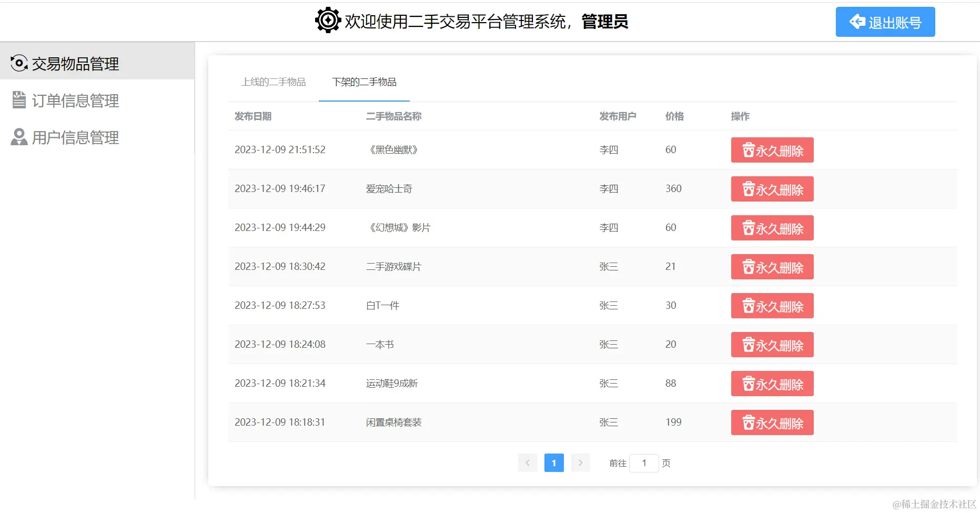The image size is (980, 513).
Task: Click item name 闲置桌椅套装
Action: pos(394,423)
